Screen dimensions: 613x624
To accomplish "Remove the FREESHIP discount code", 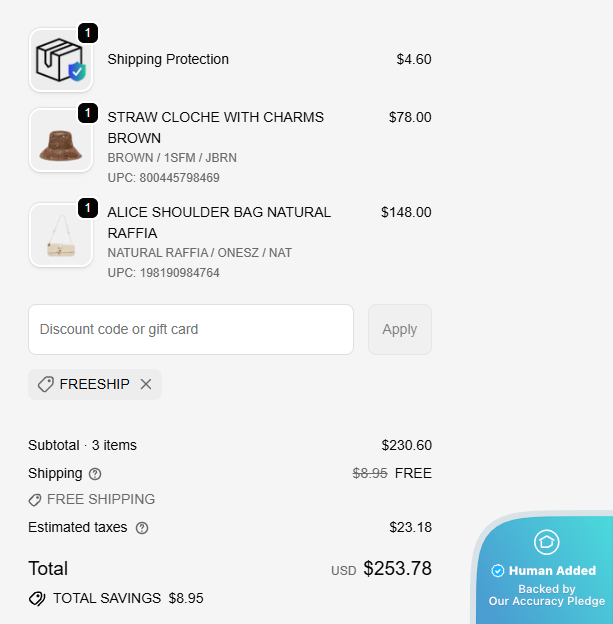I will pos(146,384).
